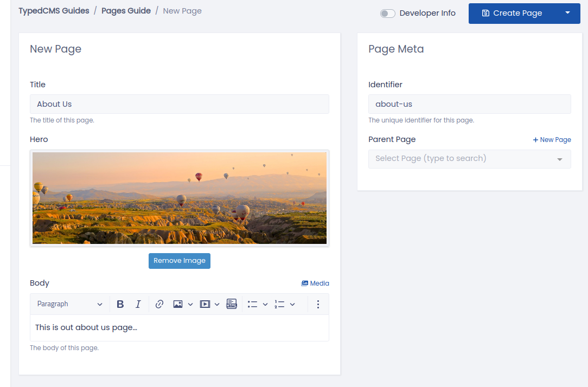Go to TypedCMS Guides breadcrumb
Viewport: 588px width, 387px height.
[54, 11]
